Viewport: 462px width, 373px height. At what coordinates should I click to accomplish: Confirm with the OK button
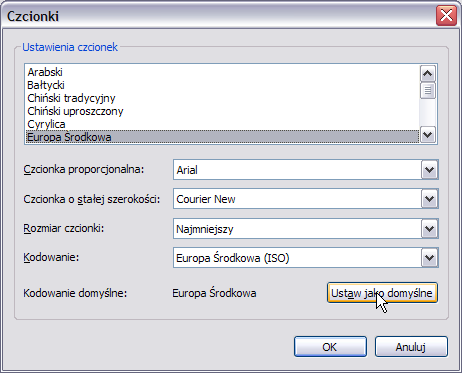[x=330, y=347]
